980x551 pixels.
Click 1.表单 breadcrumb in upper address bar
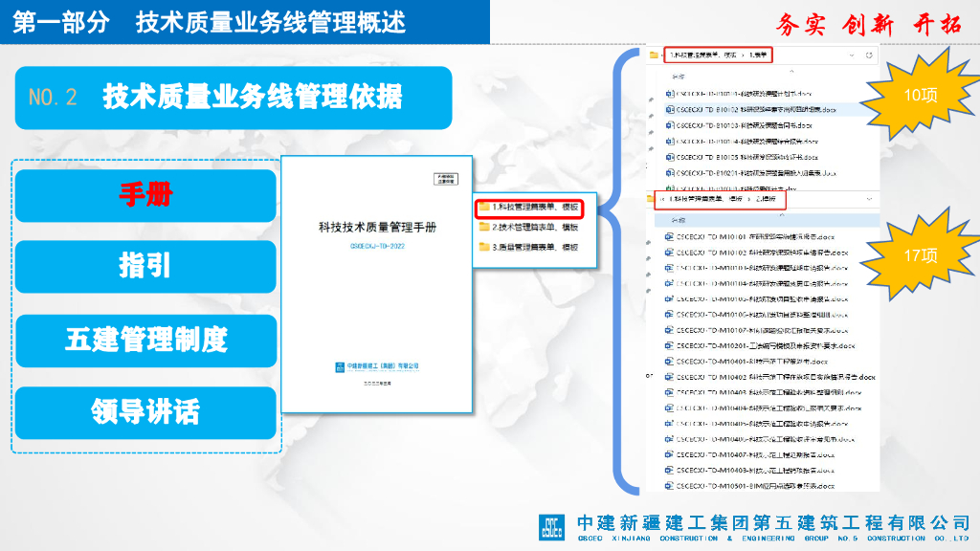point(758,55)
